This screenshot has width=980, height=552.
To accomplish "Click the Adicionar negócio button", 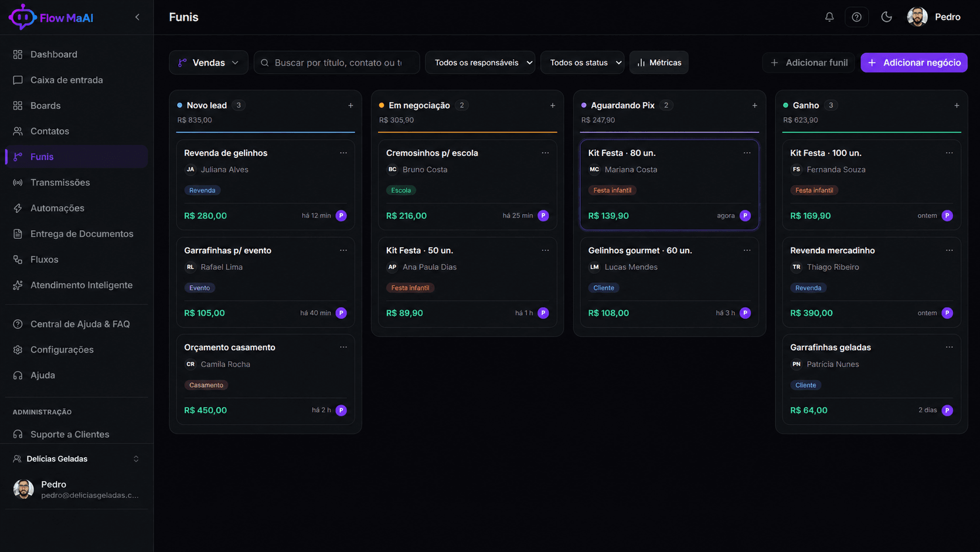I will pyautogui.click(x=914, y=63).
